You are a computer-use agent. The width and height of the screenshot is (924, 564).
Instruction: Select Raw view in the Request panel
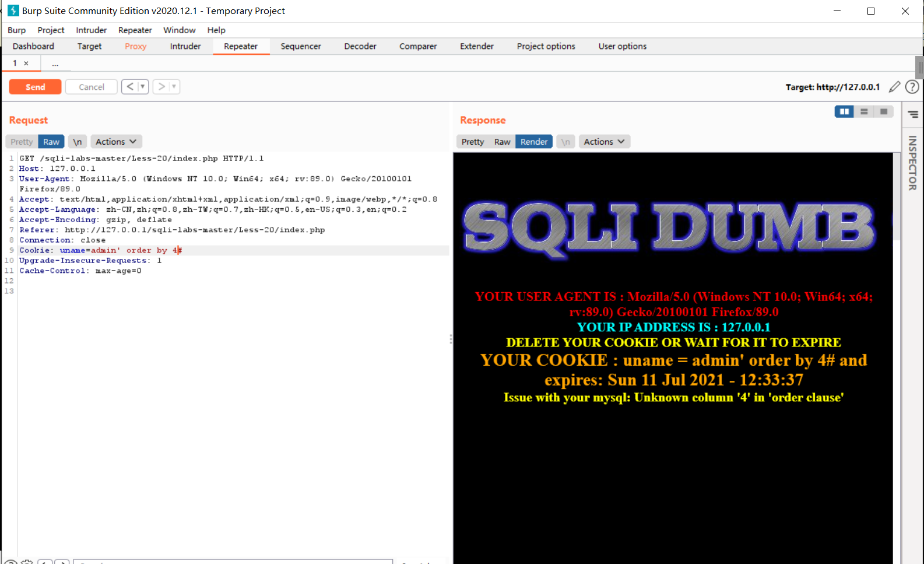pos(51,142)
